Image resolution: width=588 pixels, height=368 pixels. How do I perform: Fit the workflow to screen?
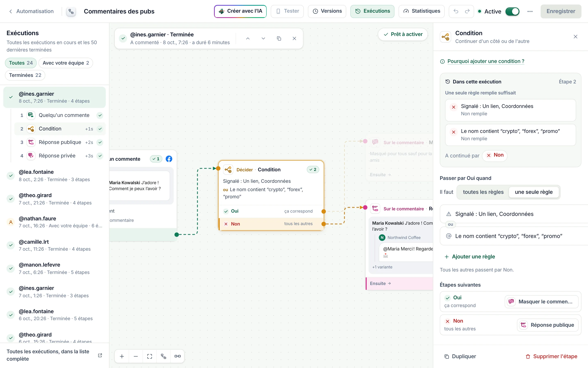(150, 356)
